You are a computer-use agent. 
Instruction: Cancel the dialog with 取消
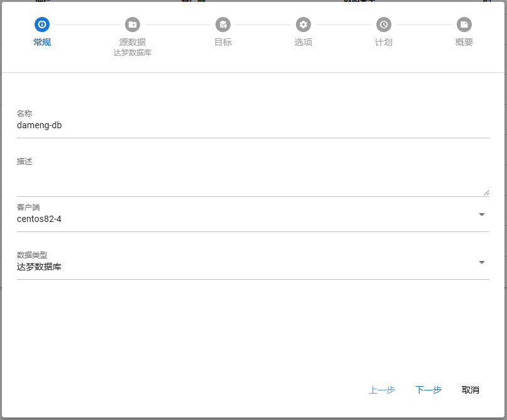coord(471,390)
